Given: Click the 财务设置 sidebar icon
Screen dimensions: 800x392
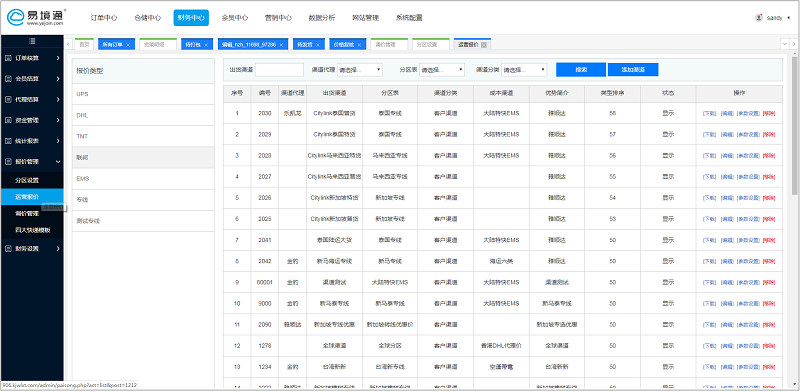Looking at the screenshot, I should 8,249.
